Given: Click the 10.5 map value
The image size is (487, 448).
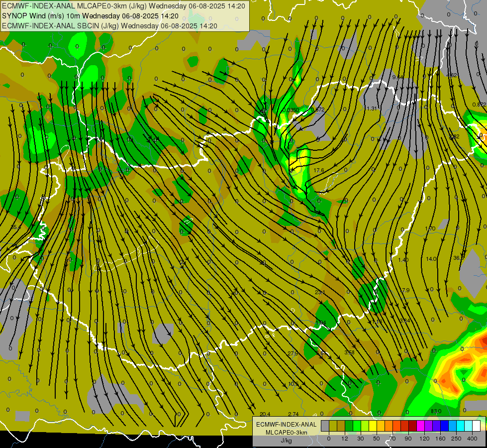Looking at the screenshot, I should [293, 384].
